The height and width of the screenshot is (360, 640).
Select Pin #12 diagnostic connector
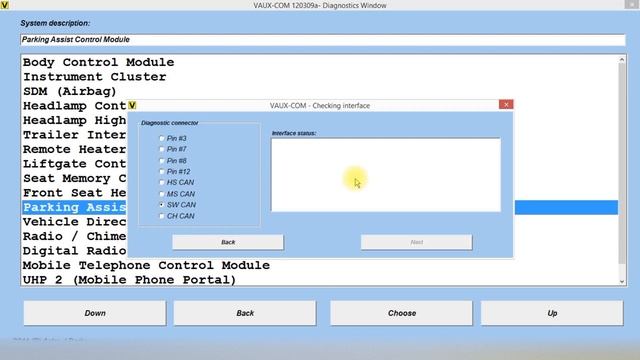162,172
